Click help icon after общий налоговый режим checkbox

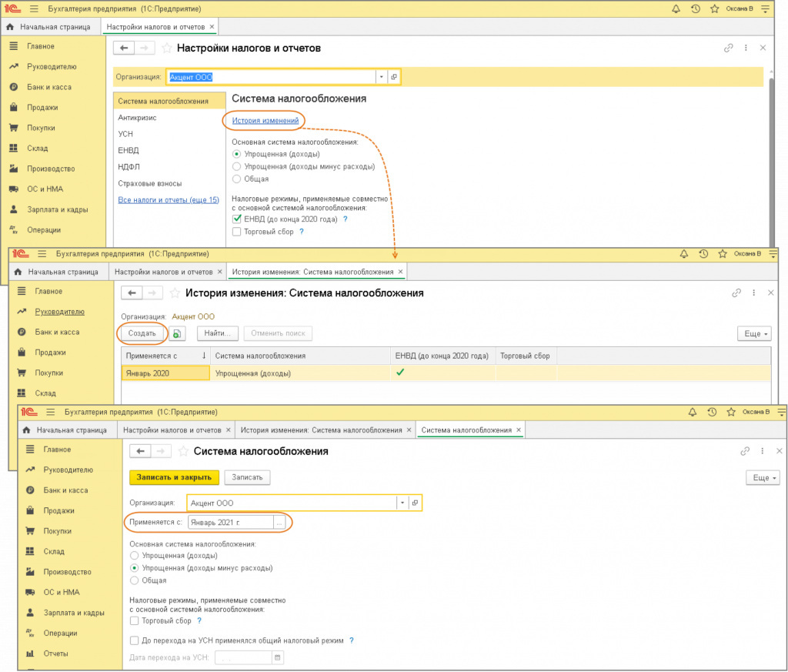[352, 640]
